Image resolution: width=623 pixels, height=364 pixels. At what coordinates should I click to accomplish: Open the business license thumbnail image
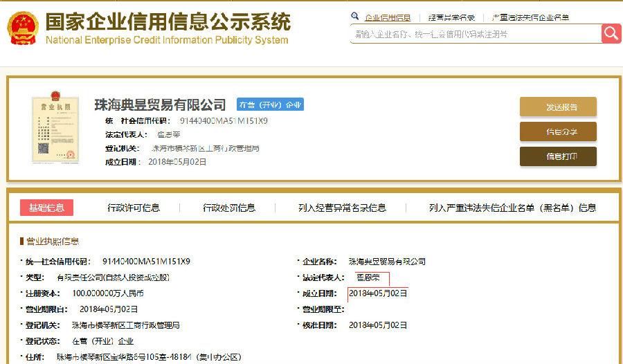(55, 127)
